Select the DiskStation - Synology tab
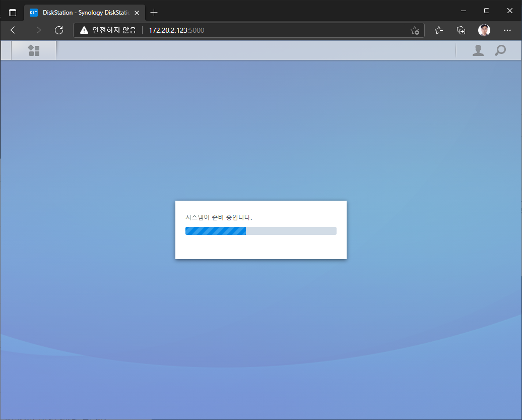 [x=85, y=13]
